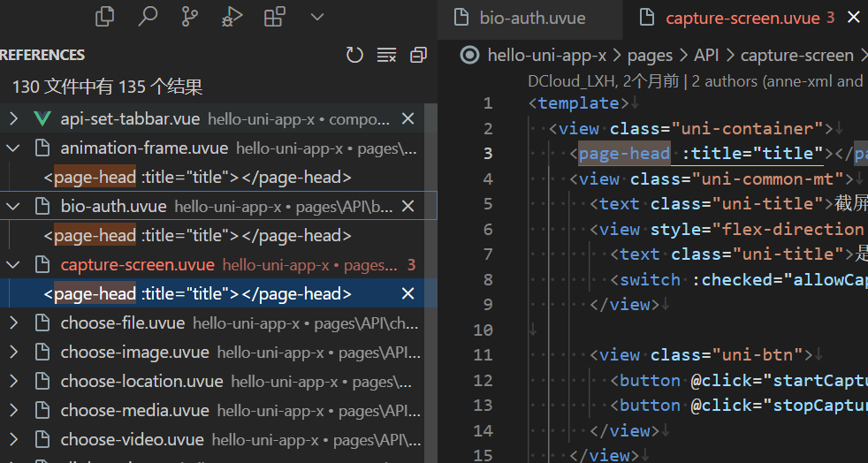Click choose-file.uvue file icon
868x463 pixels.
tap(42, 323)
